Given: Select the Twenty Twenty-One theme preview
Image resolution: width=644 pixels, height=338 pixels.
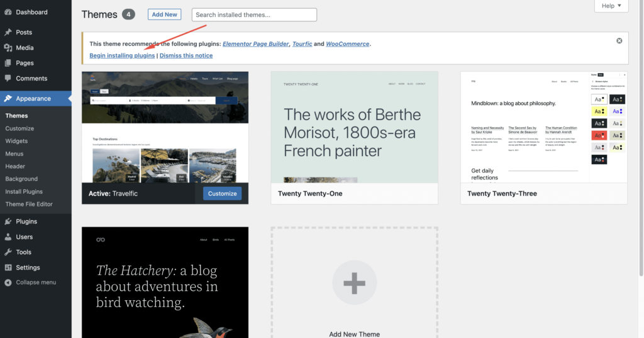Looking at the screenshot, I should click(x=354, y=127).
